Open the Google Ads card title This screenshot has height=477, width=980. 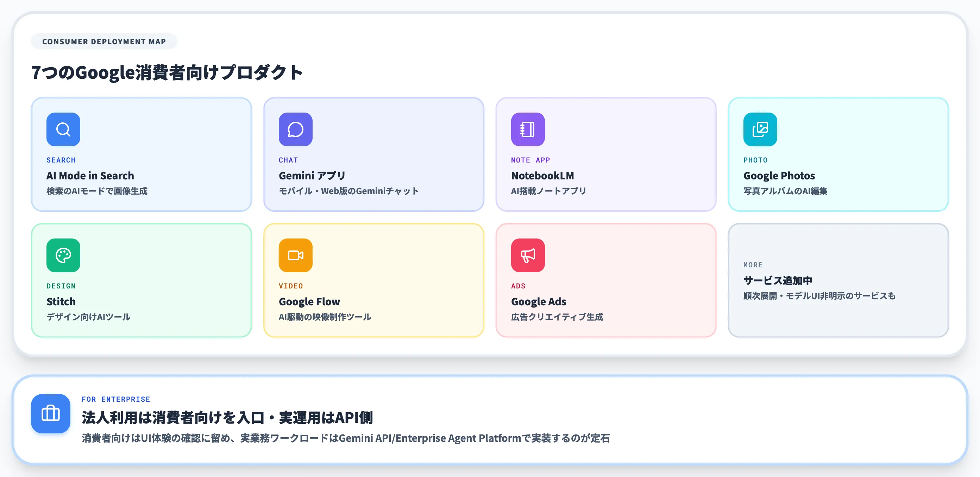pyautogui.click(x=539, y=301)
